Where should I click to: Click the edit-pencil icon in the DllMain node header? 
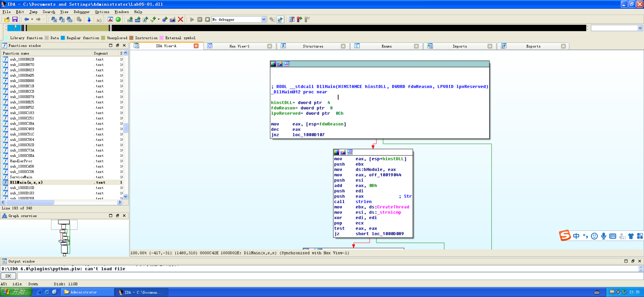[x=280, y=64]
